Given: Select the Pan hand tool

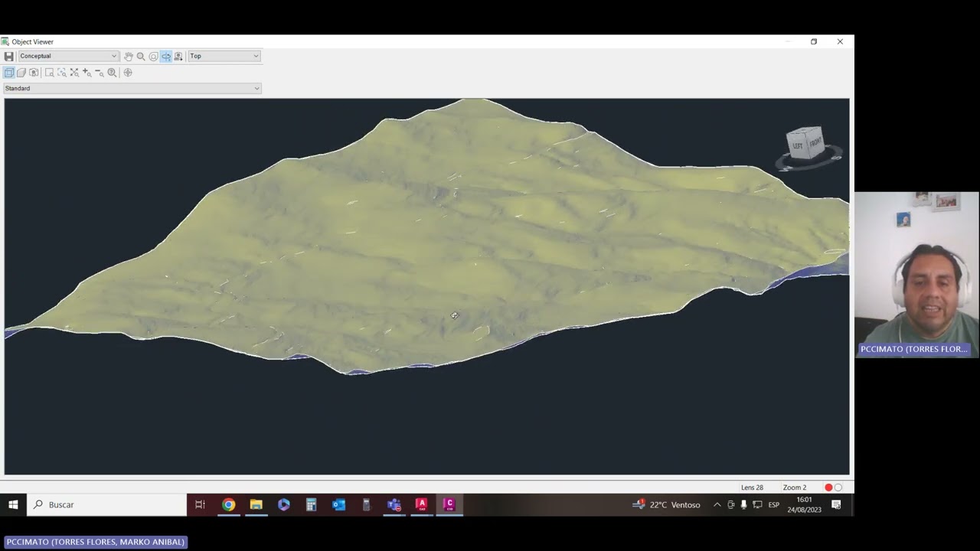Looking at the screenshot, I should tap(129, 56).
